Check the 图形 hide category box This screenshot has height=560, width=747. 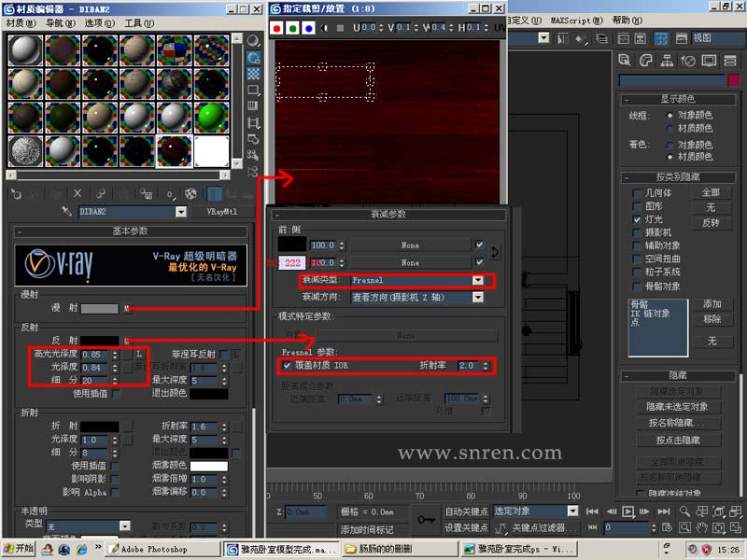[636, 206]
